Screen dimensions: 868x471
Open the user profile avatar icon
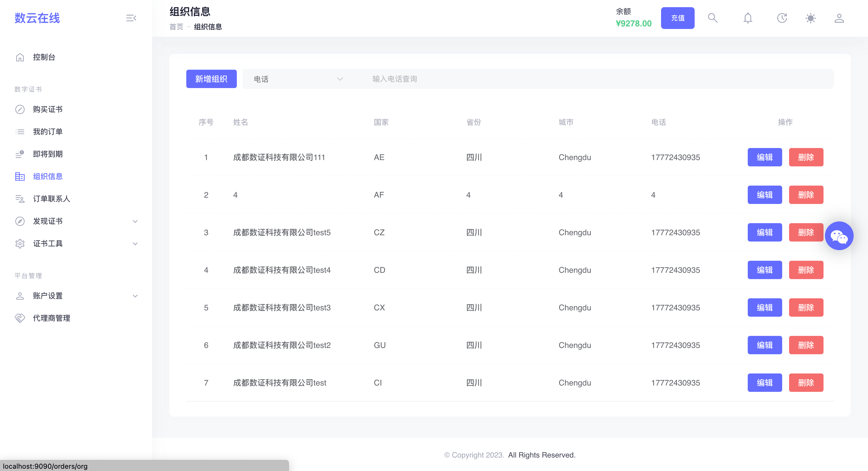click(x=839, y=18)
